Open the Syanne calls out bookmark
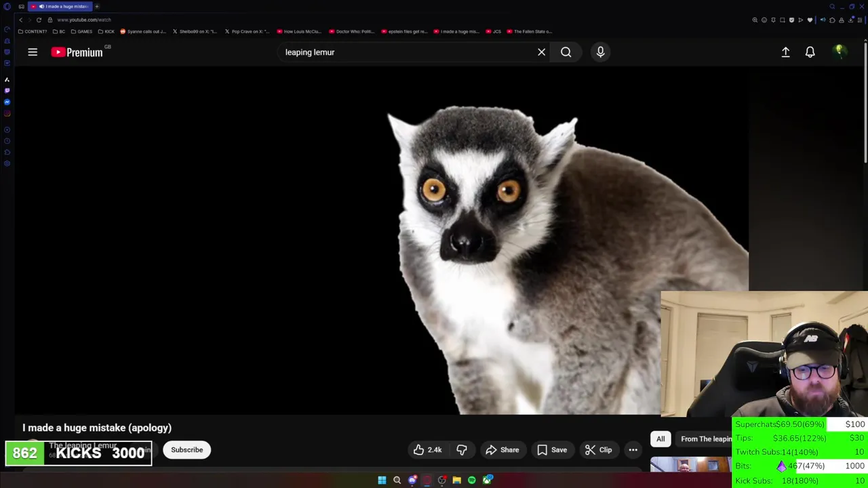The width and height of the screenshot is (868, 488). 143,31
